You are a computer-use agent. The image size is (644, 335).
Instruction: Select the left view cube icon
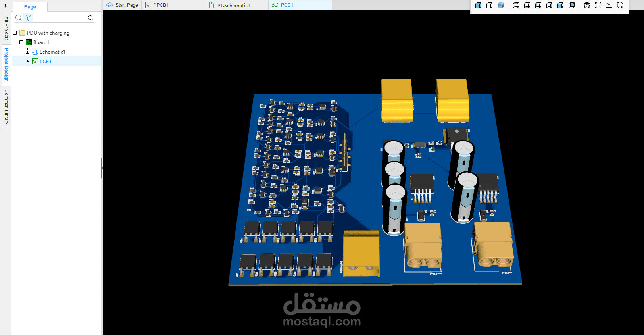tap(538, 5)
